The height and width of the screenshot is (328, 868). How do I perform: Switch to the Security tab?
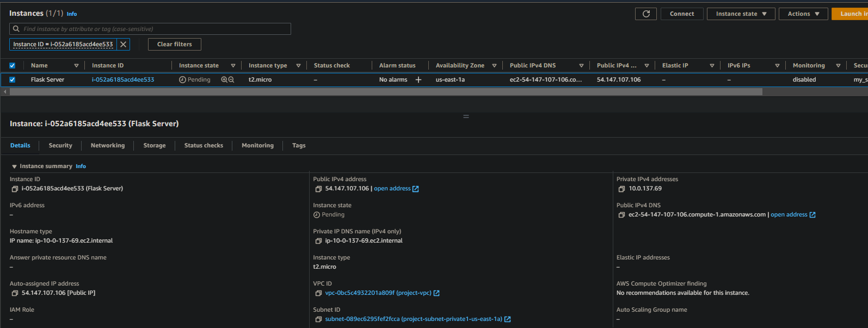(60, 146)
